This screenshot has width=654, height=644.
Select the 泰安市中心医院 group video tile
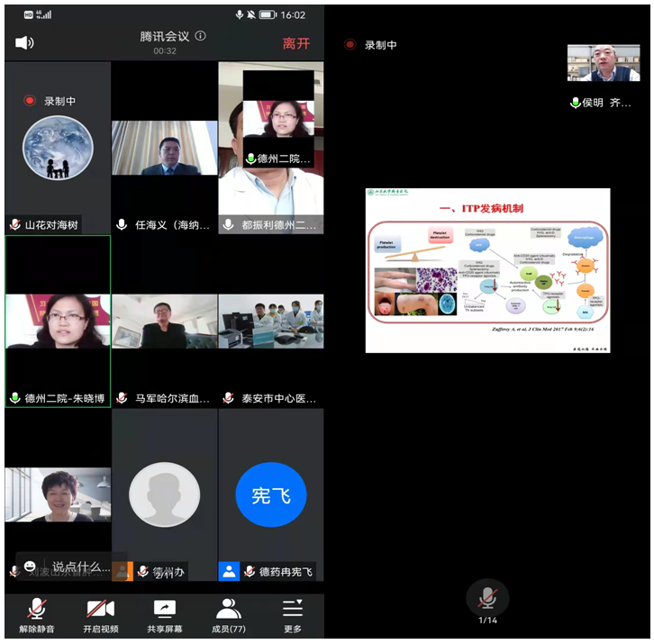pyautogui.click(x=271, y=322)
